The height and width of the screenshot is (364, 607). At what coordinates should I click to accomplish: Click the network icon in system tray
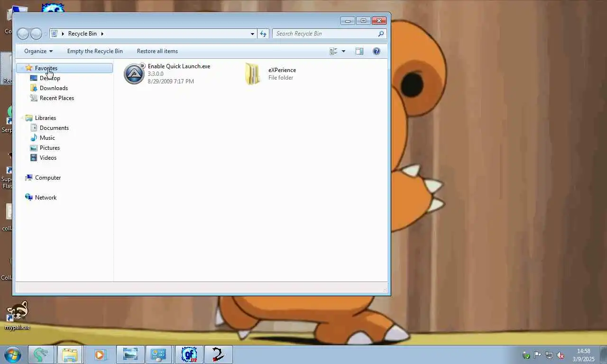coord(549,355)
